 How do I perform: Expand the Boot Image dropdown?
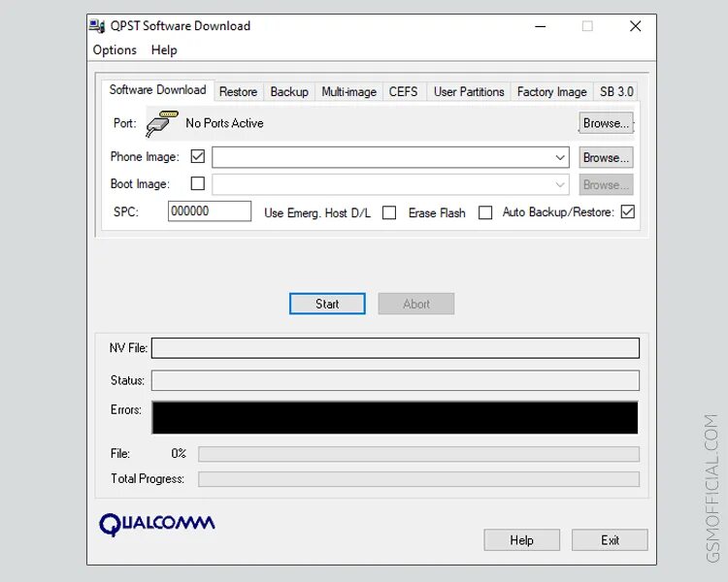pos(560,184)
